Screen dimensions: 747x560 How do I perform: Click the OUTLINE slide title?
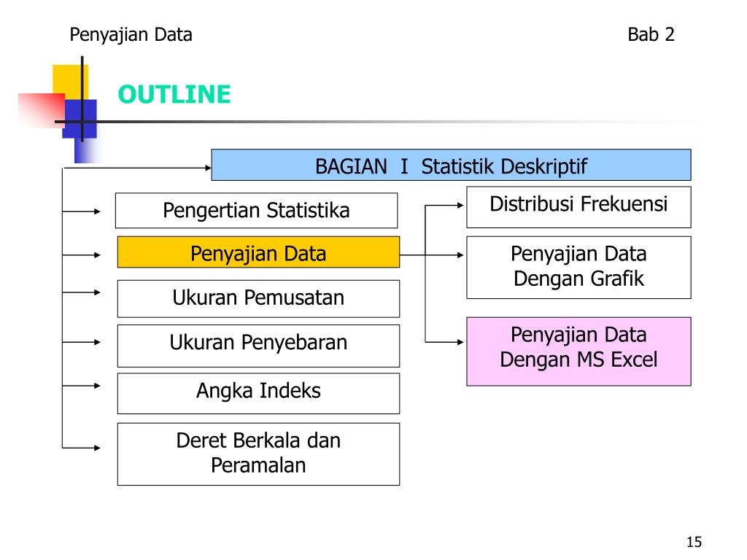pos(174,94)
